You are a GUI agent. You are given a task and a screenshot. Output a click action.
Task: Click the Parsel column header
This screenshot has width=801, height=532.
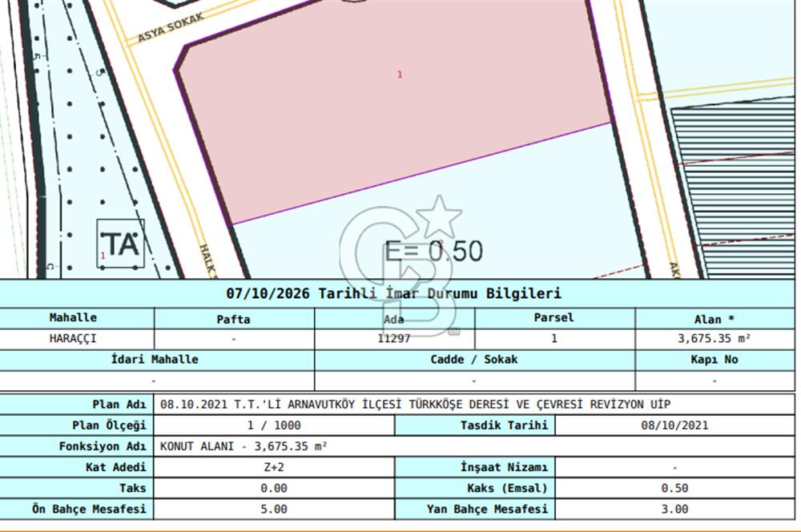pyautogui.click(x=554, y=318)
